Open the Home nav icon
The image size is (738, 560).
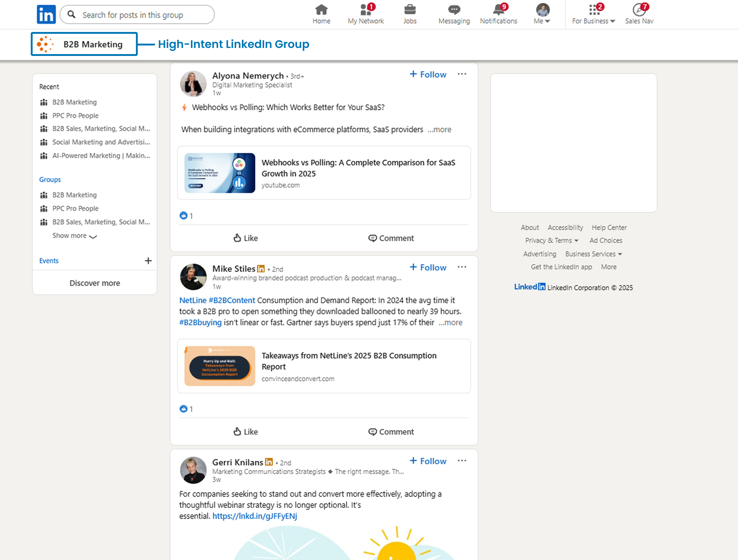click(321, 14)
